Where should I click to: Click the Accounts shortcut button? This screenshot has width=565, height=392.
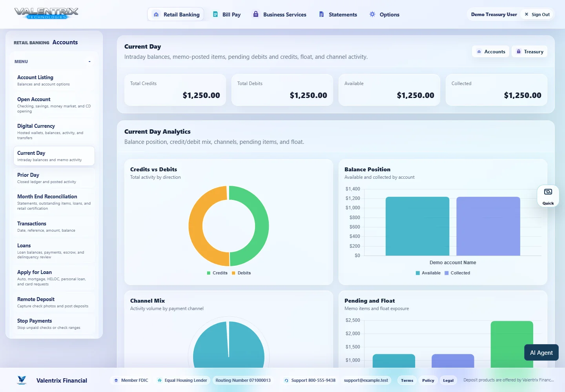coord(490,52)
